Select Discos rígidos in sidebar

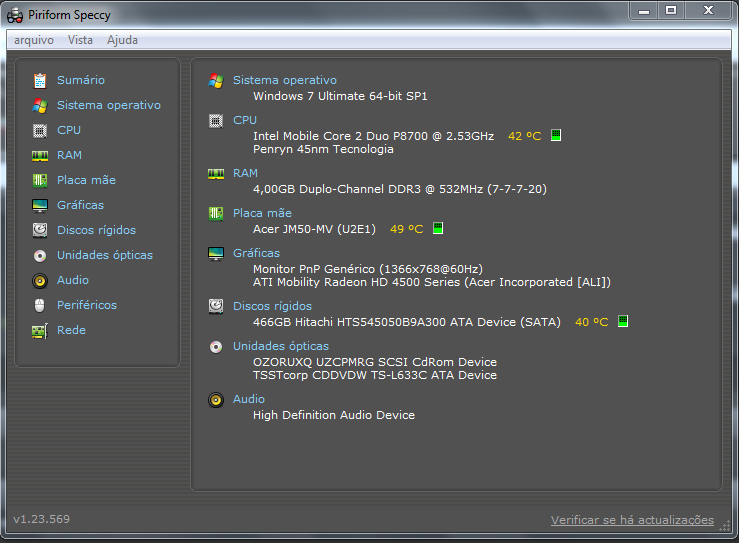pyautogui.click(x=96, y=230)
